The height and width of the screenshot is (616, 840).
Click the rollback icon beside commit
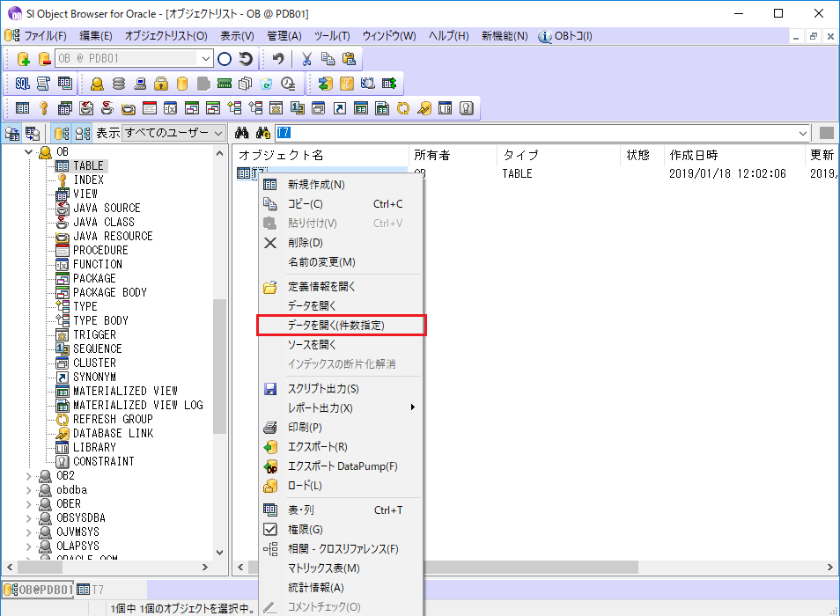(247, 59)
